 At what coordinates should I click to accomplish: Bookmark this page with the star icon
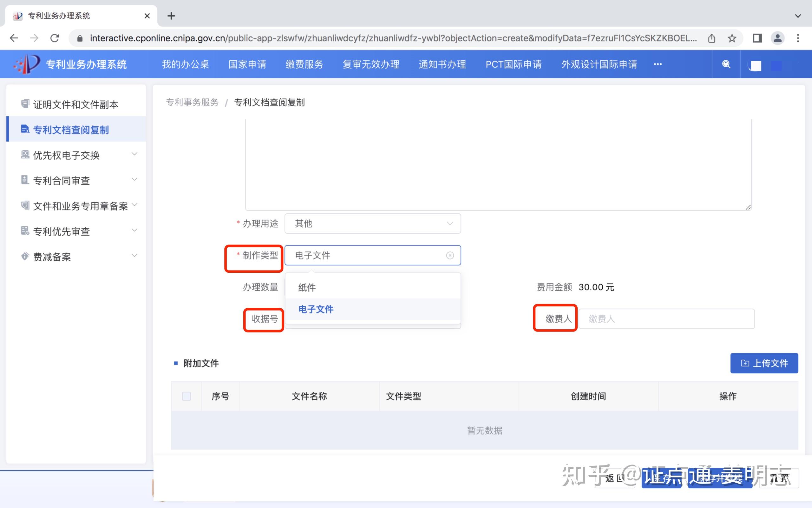point(732,38)
